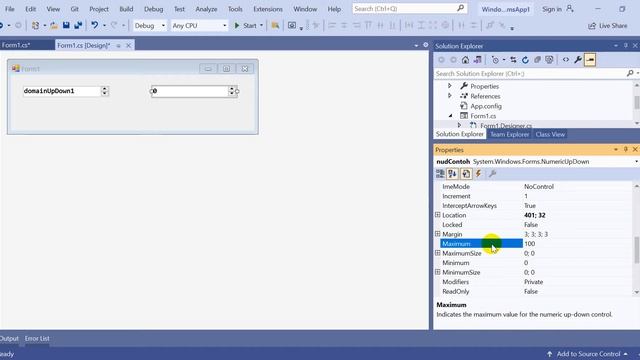Image resolution: width=640 pixels, height=360 pixels.
Task: Click the Search Solution Explorer field
Action: point(529,73)
